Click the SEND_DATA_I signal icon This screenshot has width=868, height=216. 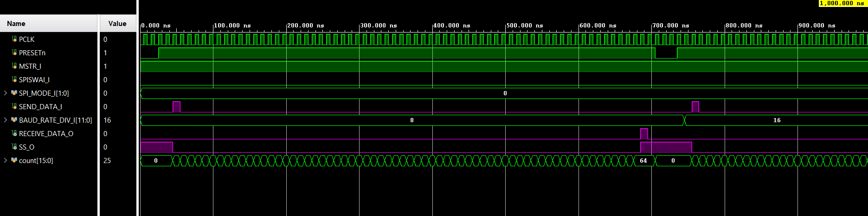coord(14,107)
